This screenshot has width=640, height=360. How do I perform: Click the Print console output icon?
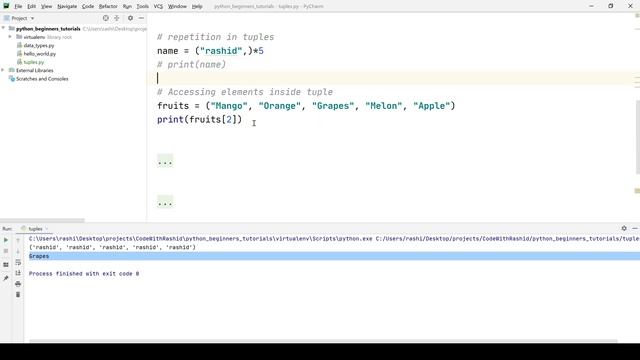click(x=18, y=284)
